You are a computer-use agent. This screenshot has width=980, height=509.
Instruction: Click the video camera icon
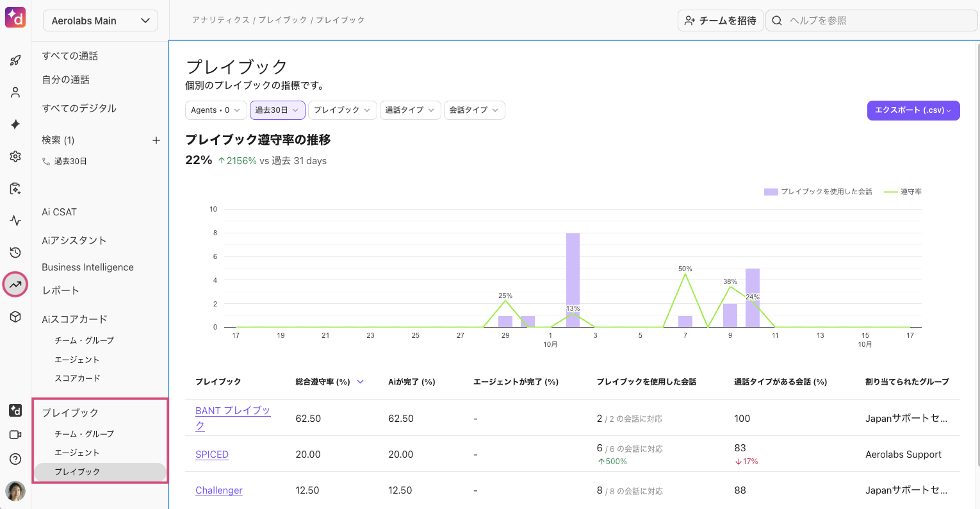tap(15, 435)
